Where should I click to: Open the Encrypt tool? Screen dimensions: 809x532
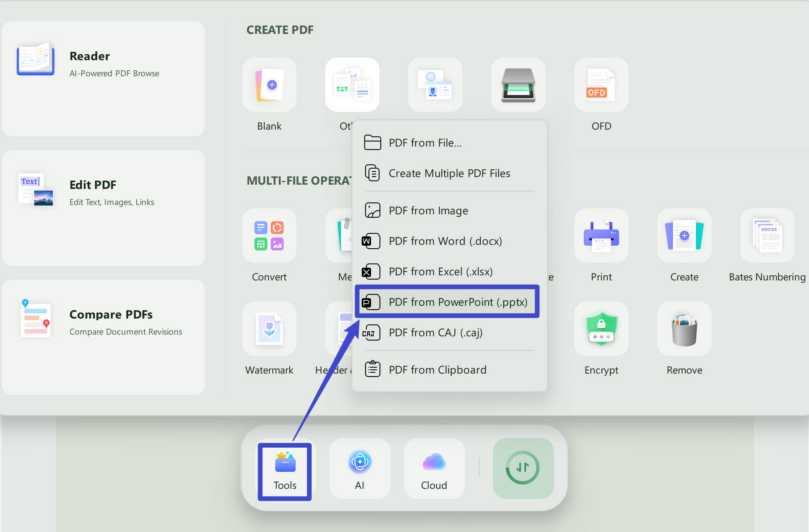click(x=601, y=329)
